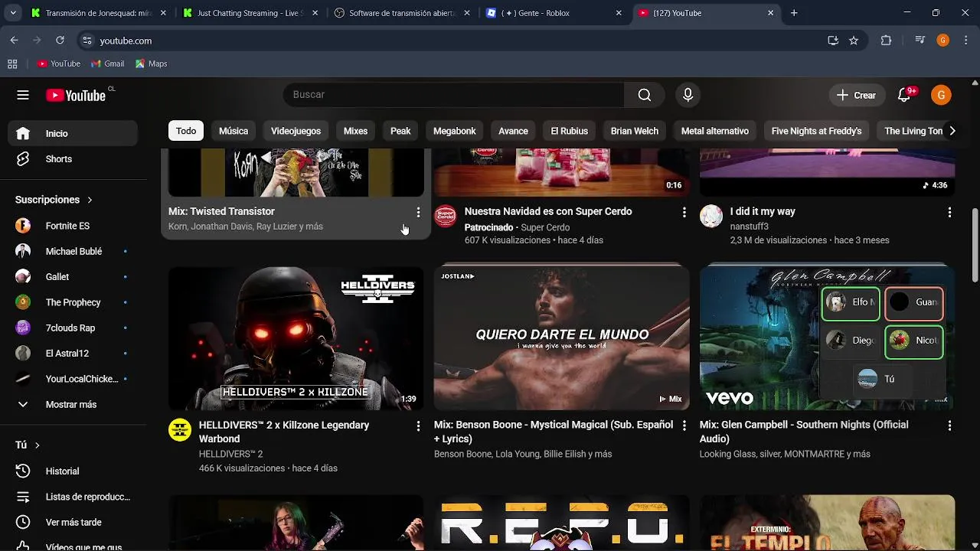Click the search magnifier button
The width and height of the screenshot is (980, 551).
[645, 95]
